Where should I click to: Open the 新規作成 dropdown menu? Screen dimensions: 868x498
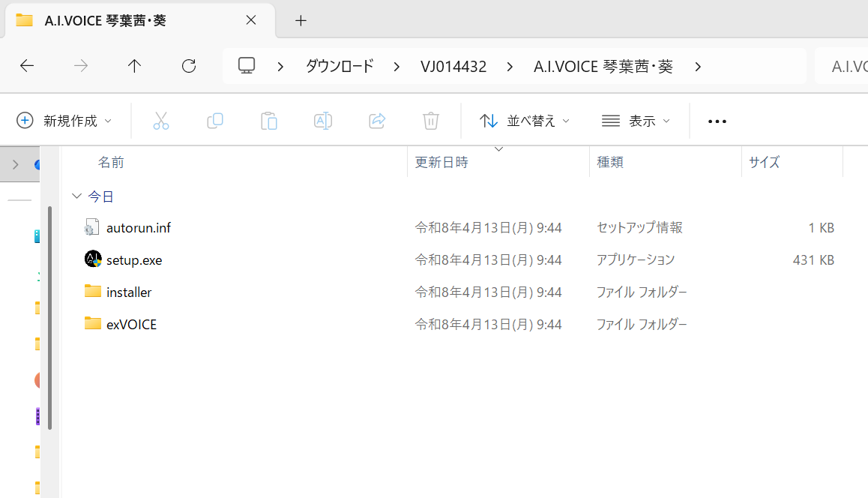[64, 121]
